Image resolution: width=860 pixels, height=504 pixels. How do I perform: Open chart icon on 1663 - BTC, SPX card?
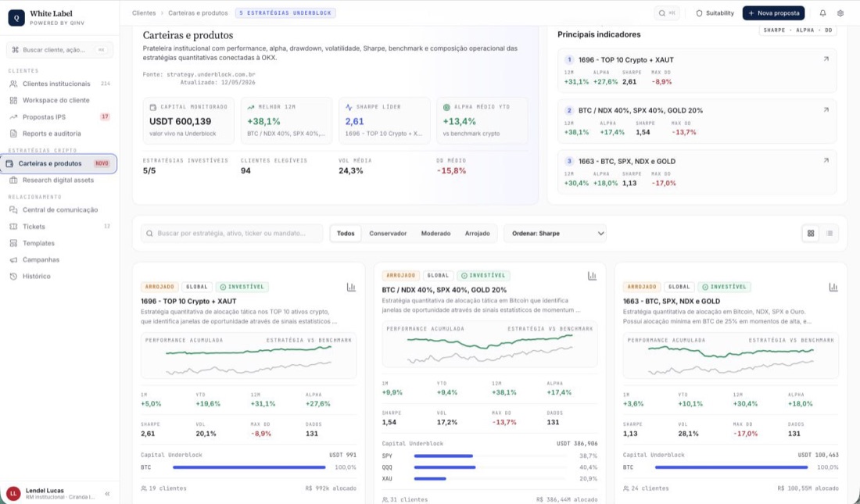coord(833,287)
